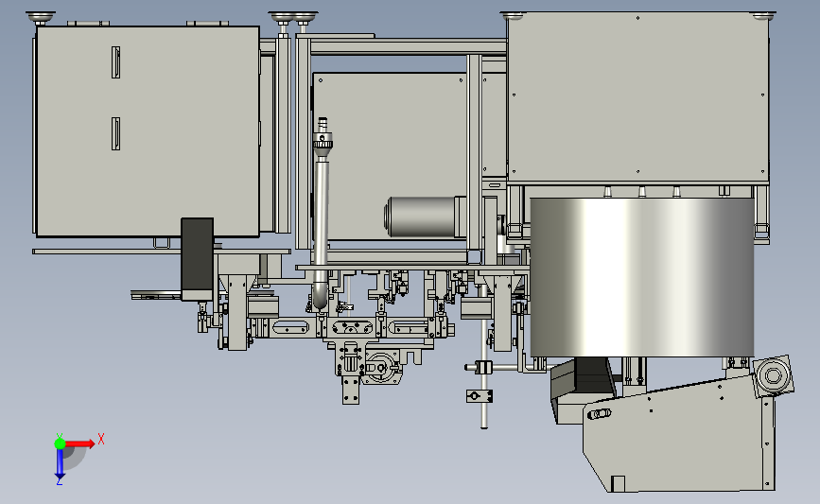Viewport: 820px width, 504px height.
Task: Select the gearbox at the conveyor's upper end
Action: click(x=773, y=374)
